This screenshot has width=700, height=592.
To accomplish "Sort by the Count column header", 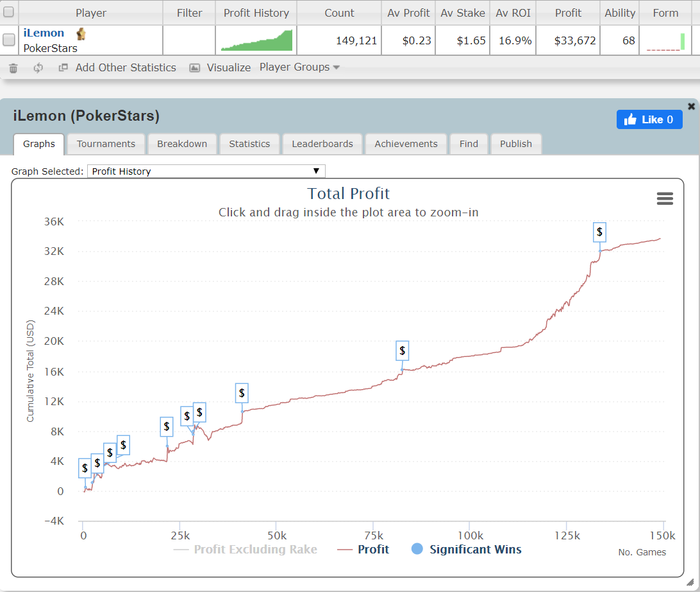I will [x=339, y=13].
